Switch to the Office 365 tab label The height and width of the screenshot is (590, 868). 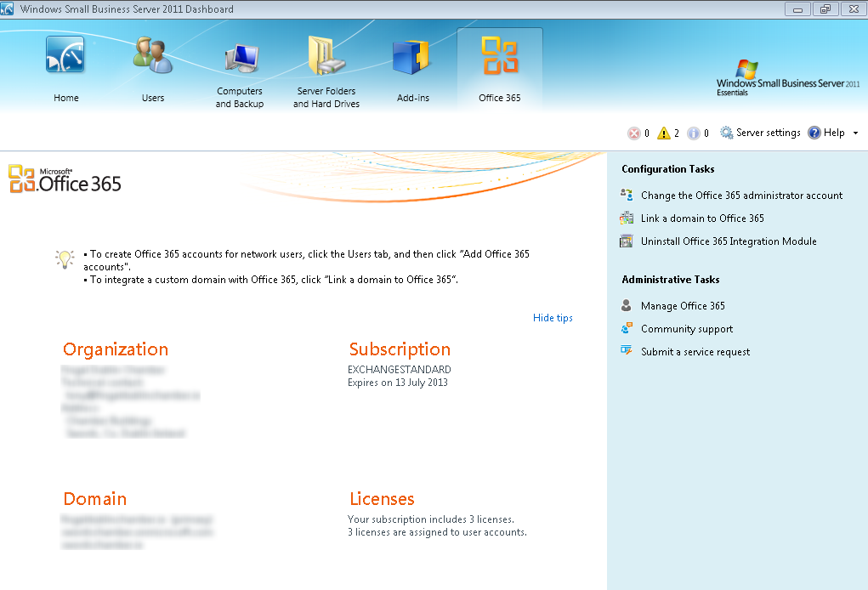point(499,98)
